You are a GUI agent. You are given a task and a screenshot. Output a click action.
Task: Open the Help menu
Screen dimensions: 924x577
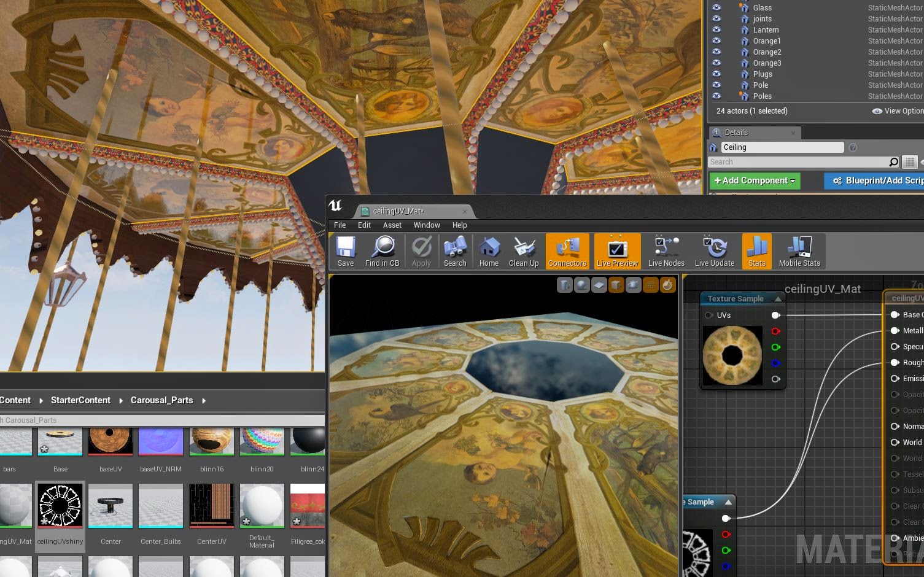coord(460,225)
